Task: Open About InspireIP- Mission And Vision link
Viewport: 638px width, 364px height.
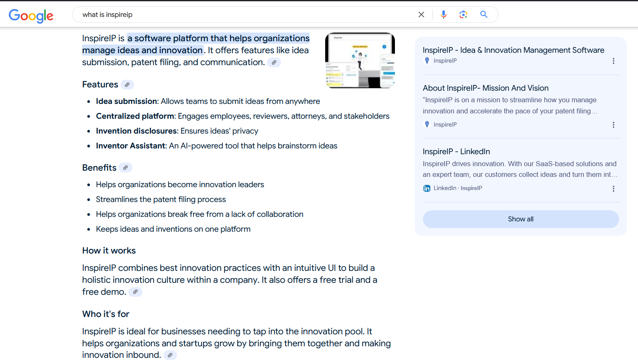Action: click(485, 88)
